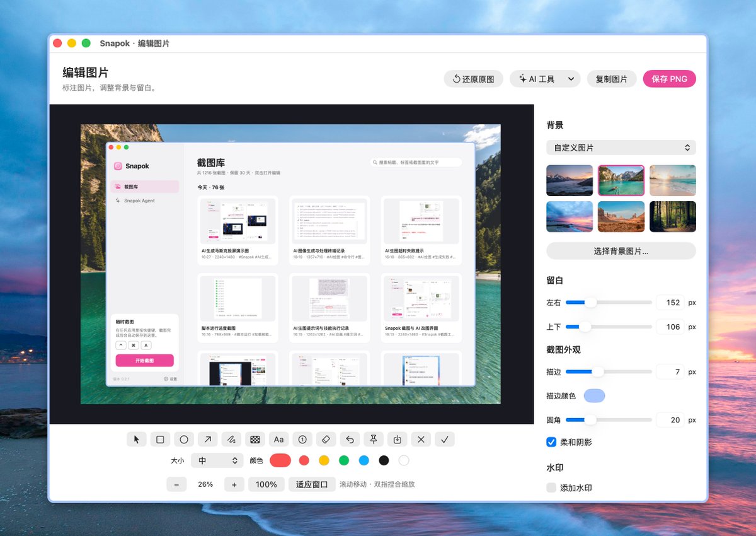Click the 左右 padding slider
The width and height of the screenshot is (756, 536).
coord(609,303)
